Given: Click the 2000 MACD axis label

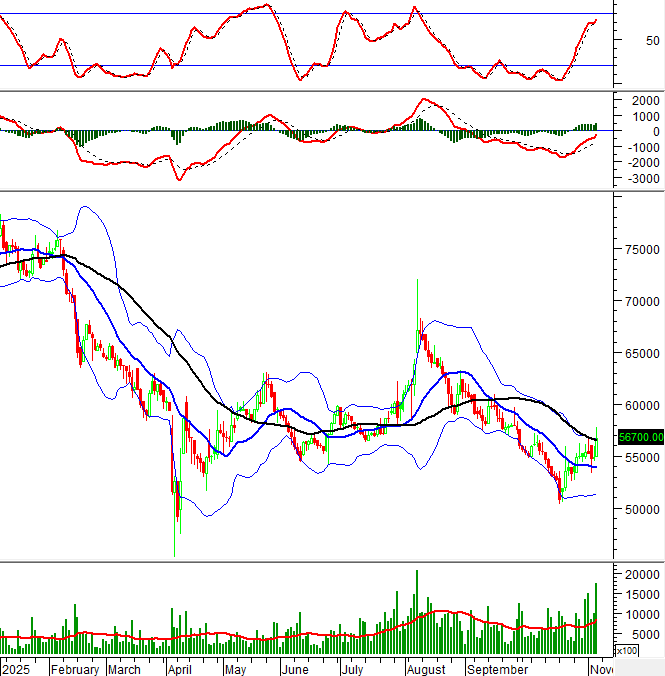Looking at the screenshot, I should tap(645, 100).
